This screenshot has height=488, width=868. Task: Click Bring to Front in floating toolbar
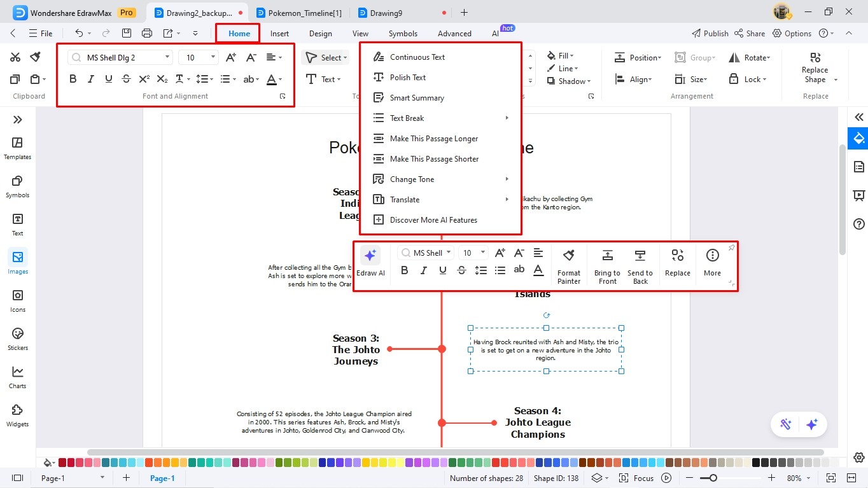(608, 266)
